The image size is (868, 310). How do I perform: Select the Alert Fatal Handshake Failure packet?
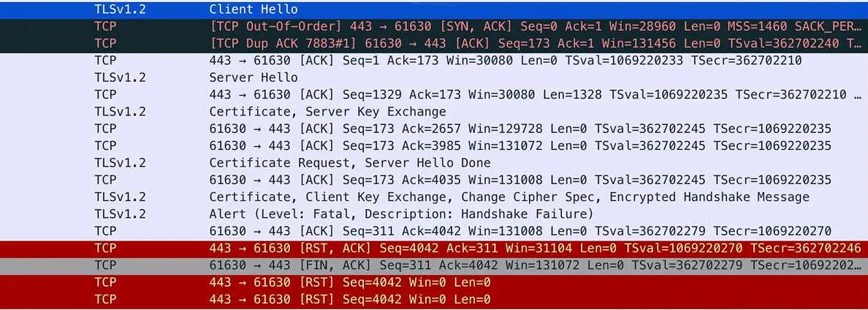pyautogui.click(x=434, y=214)
